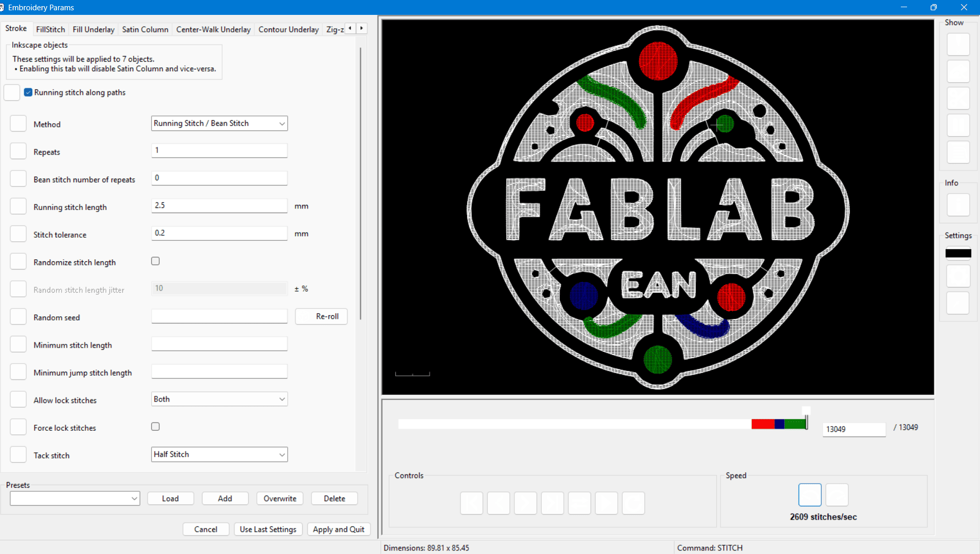Switch to the Stroke tab
The height and width of the screenshot is (554, 980).
click(16, 29)
